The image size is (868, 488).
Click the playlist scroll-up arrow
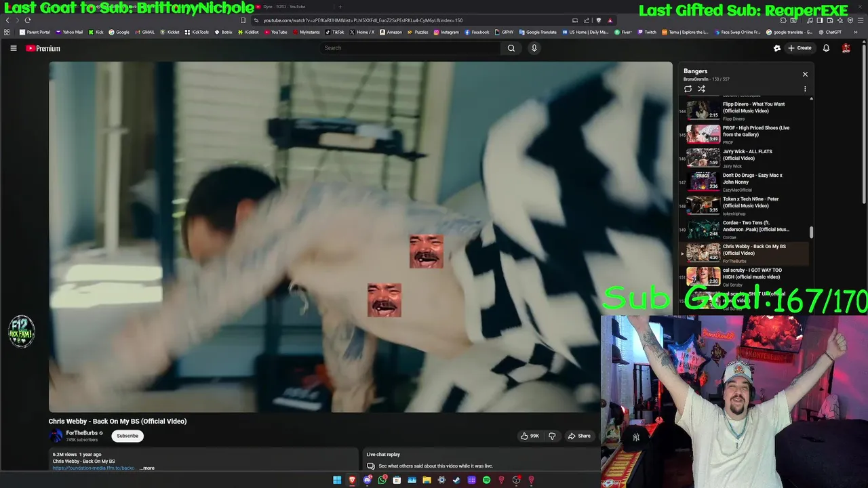(811, 99)
